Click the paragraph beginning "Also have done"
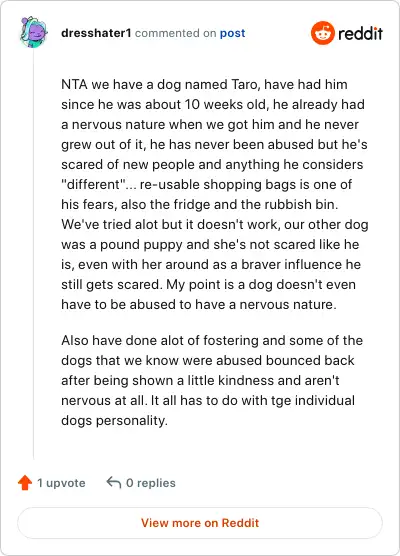Screen dimensions: 400x556 click(212, 380)
